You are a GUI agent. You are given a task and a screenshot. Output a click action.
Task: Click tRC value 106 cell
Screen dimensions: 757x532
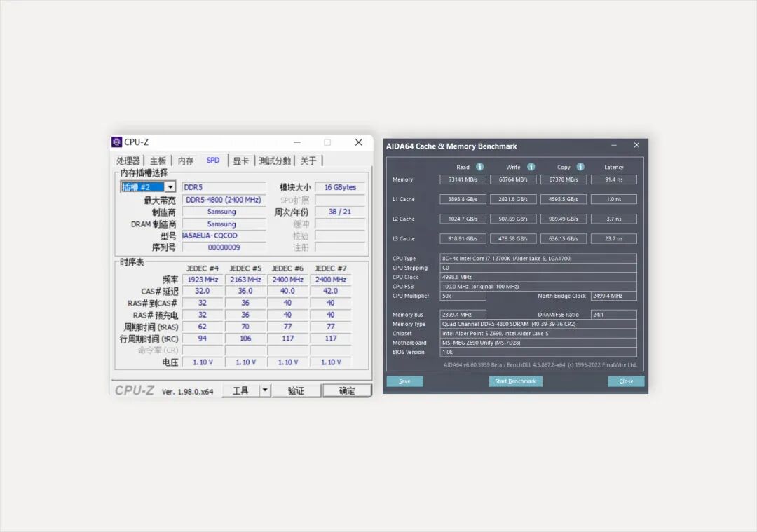coord(245,339)
